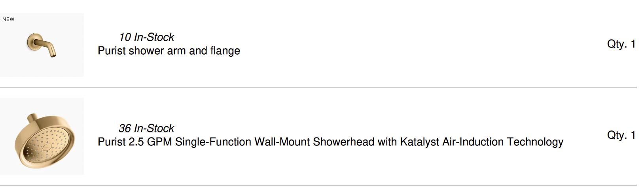Image resolution: width=644 pixels, height=193 pixels.
Task: Click the word flange in the first title
Action: click(225, 51)
